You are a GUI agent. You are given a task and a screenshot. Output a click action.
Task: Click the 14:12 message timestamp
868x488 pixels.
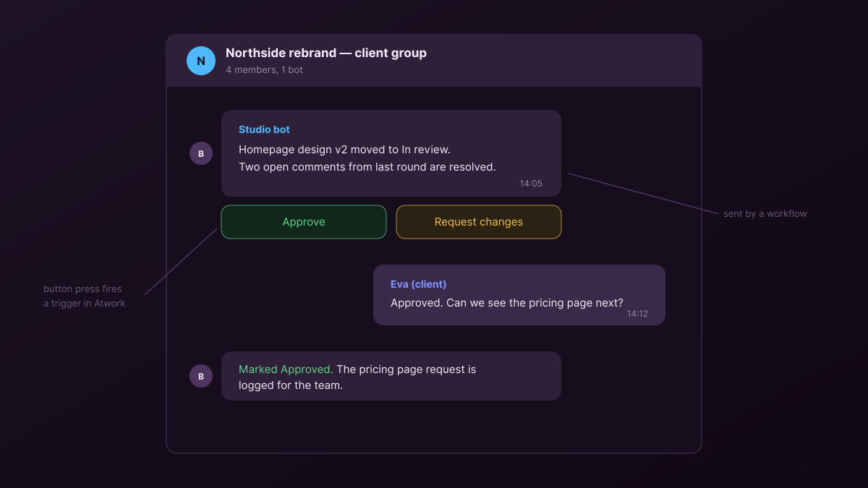[637, 314]
